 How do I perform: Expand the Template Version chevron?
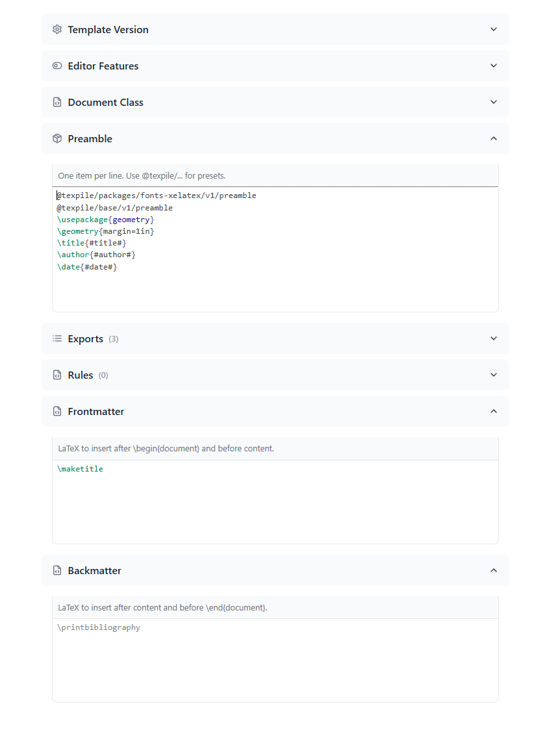coord(494,29)
